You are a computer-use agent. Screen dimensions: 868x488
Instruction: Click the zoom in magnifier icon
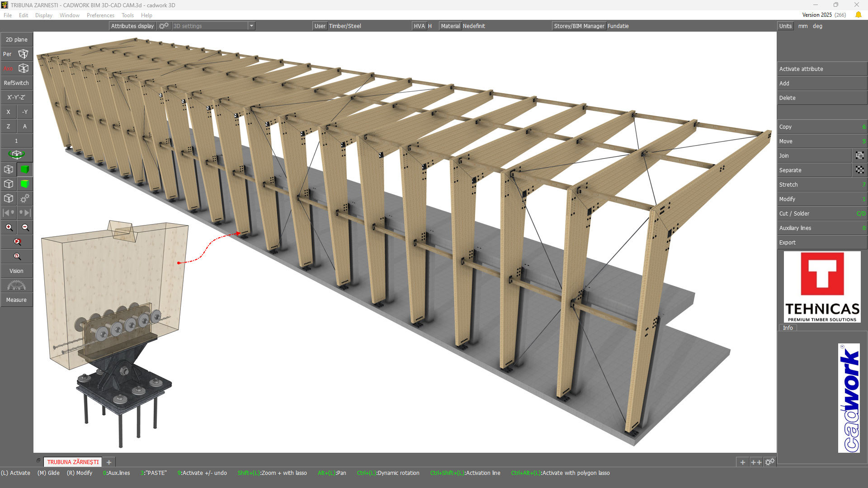pyautogui.click(x=9, y=228)
